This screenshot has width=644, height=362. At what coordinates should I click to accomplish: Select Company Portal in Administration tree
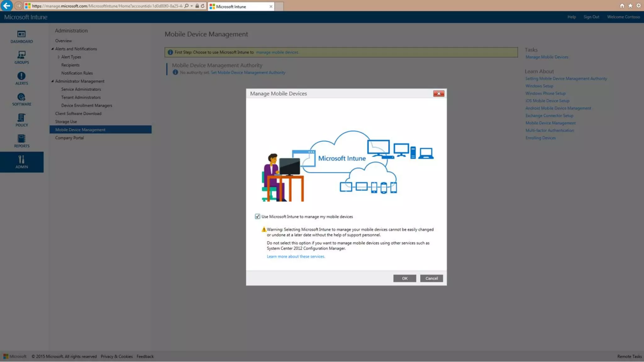pos(69,138)
